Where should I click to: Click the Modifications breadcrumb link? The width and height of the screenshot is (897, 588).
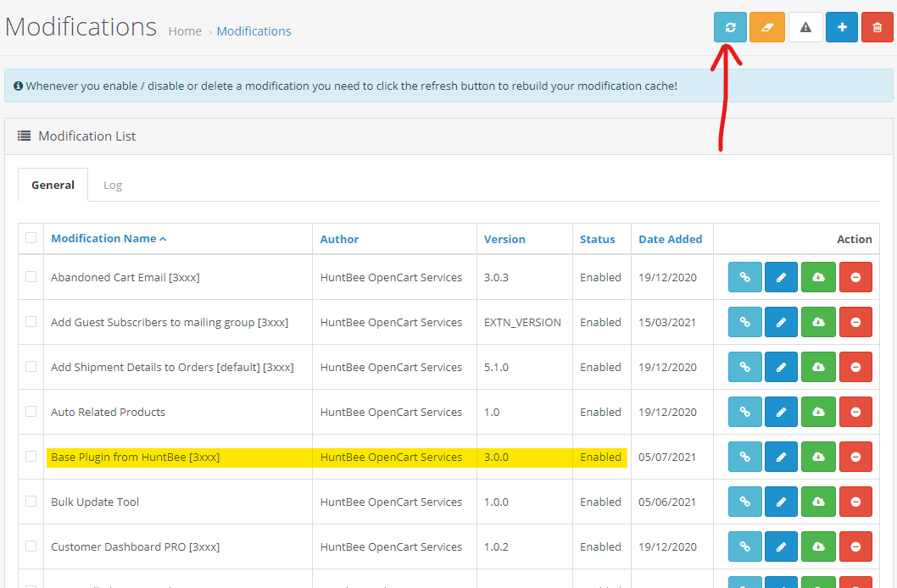253,31
